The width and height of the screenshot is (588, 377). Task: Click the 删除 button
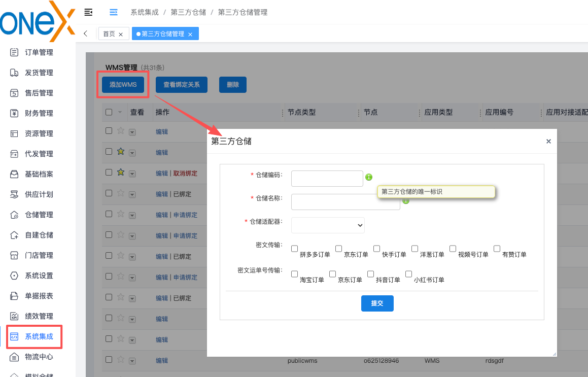232,85
